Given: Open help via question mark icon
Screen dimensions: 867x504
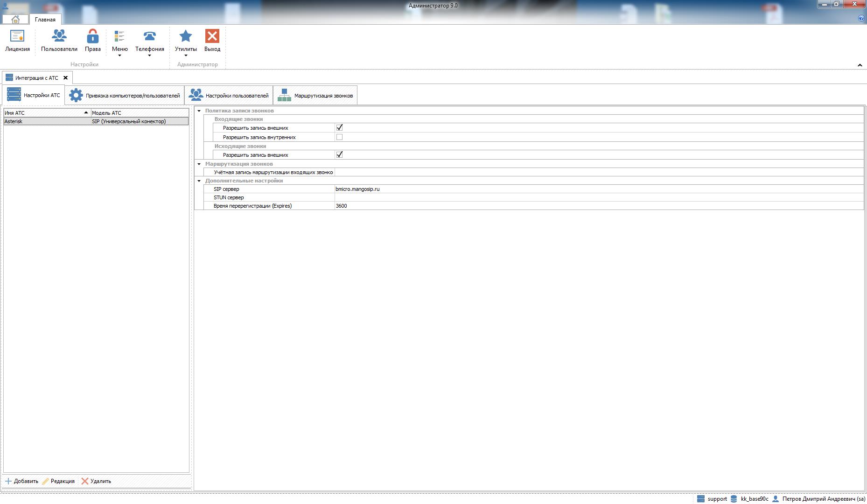Looking at the screenshot, I should pyautogui.click(x=861, y=18).
